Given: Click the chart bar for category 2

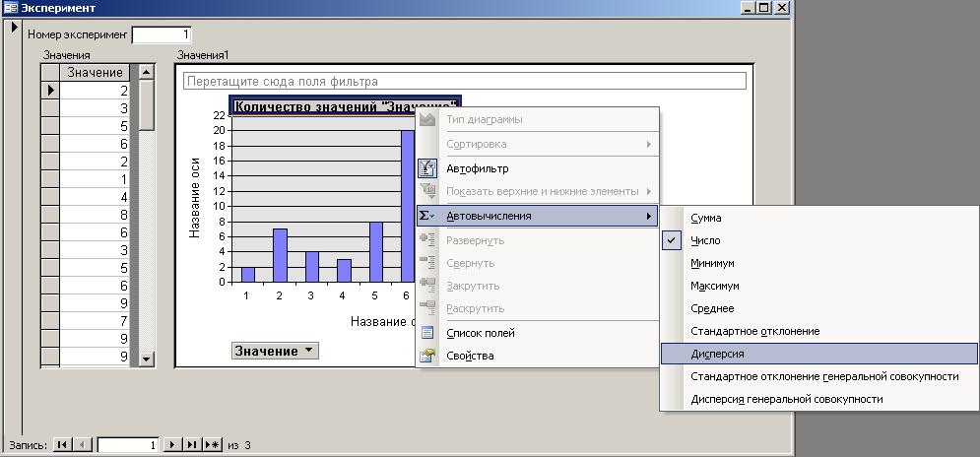Looking at the screenshot, I should (280, 256).
